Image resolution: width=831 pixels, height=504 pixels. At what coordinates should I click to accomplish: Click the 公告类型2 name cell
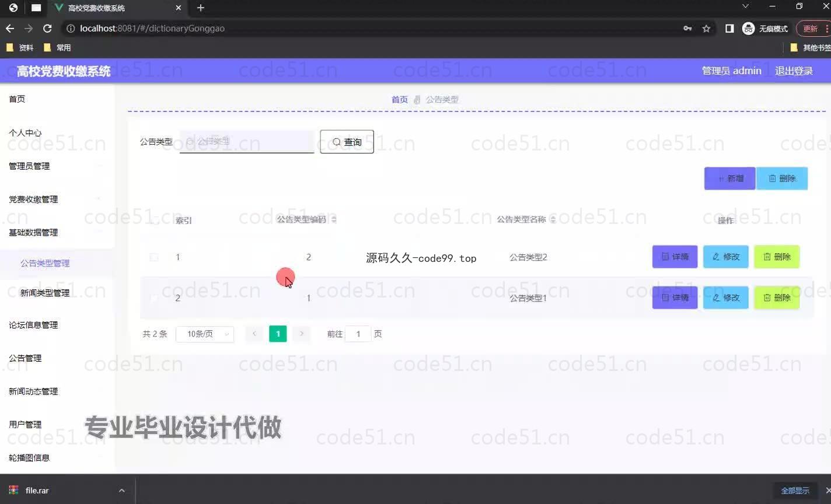(528, 257)
